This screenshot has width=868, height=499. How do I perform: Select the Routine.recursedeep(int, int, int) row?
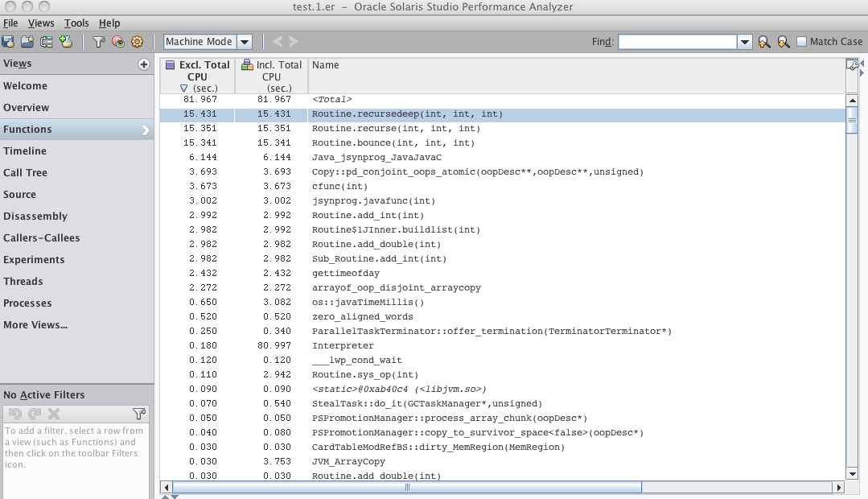click(503, 114)
